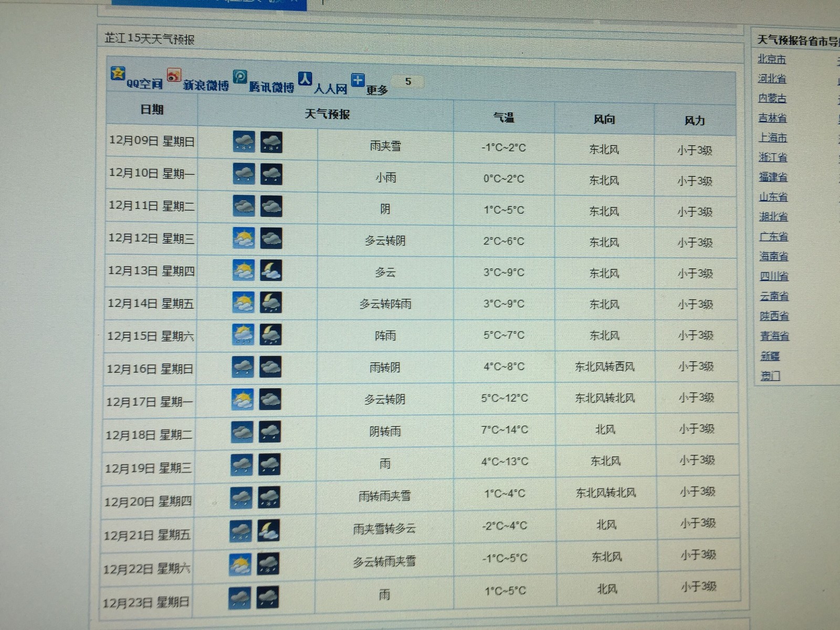Share to QQ空间 via its star icon

click(x=118, y=73)
